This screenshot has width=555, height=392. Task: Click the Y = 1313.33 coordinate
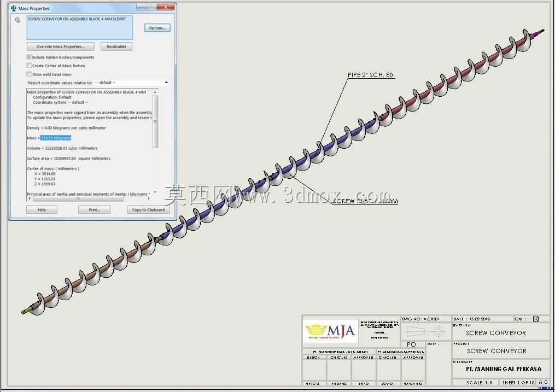[x=45, y=179]
